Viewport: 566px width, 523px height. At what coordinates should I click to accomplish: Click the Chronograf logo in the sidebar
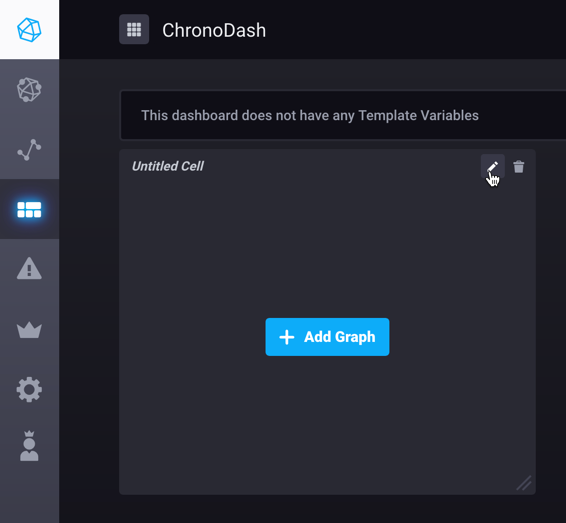29,30
